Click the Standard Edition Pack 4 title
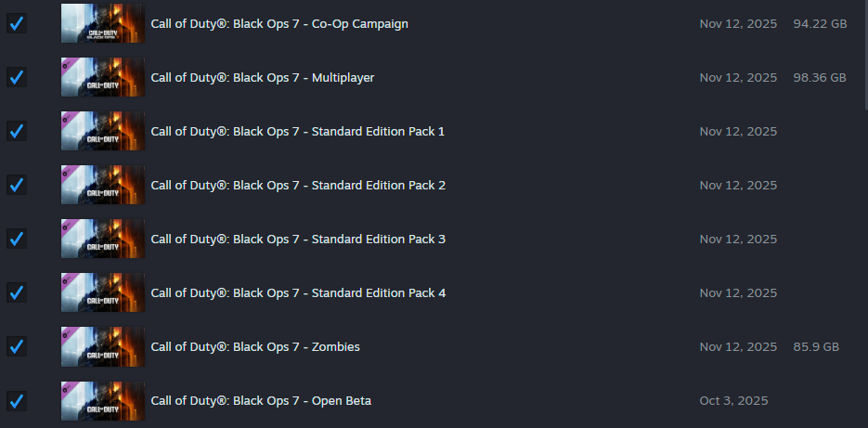The image size is (868, 428). (298, 293)
